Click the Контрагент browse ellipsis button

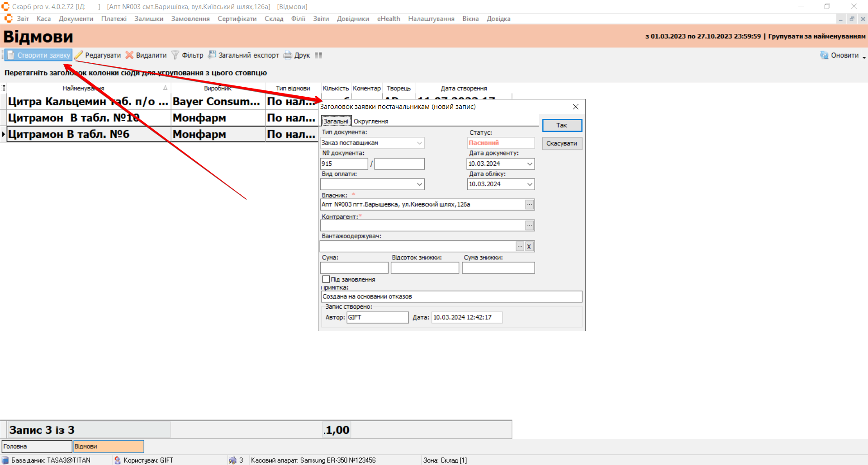(x=530, y=225)
